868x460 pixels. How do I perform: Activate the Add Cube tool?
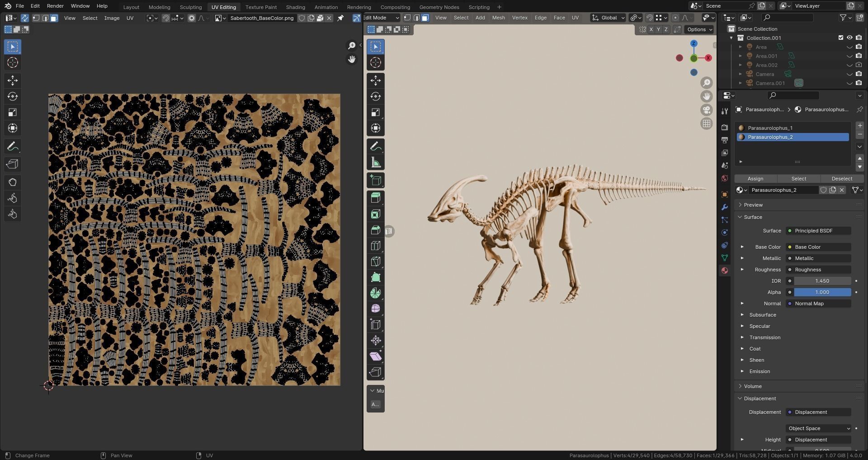pos(375,180)
